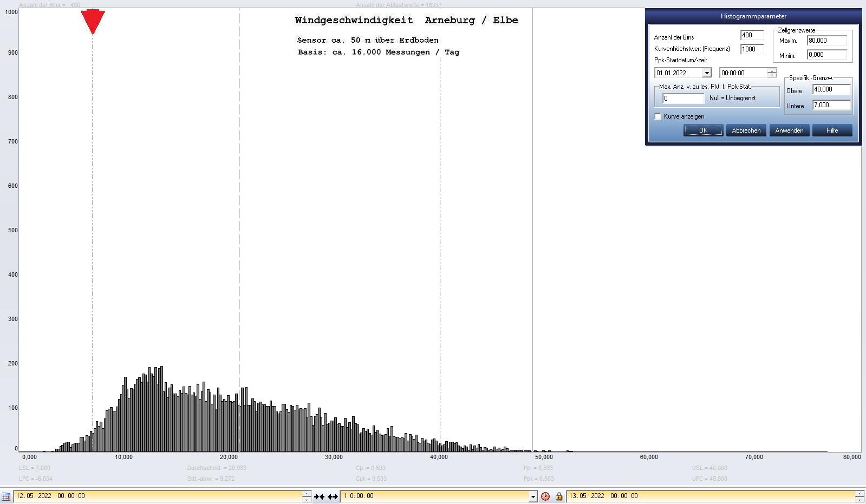Click the end date spinner control

pyautogui.click(x=859, y=496)
